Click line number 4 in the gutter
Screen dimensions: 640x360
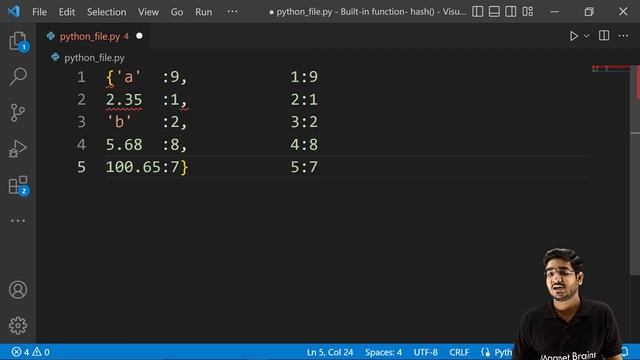(x=81, y=144)
